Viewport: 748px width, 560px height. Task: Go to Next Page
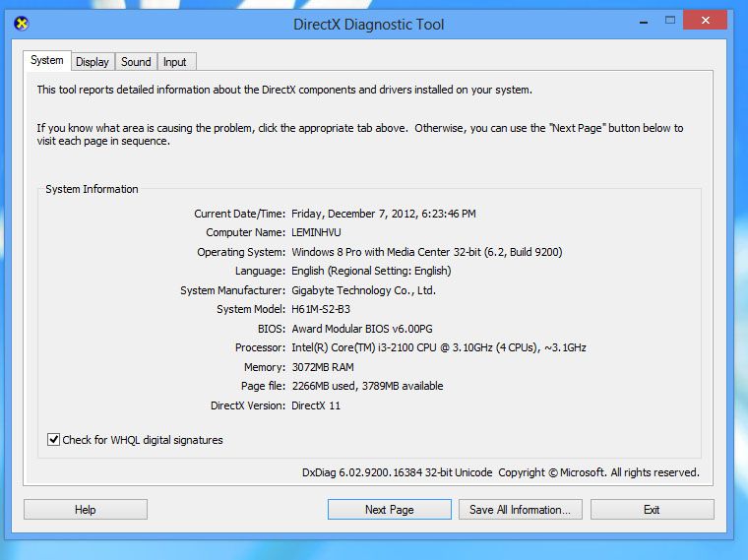pos(390,510)
